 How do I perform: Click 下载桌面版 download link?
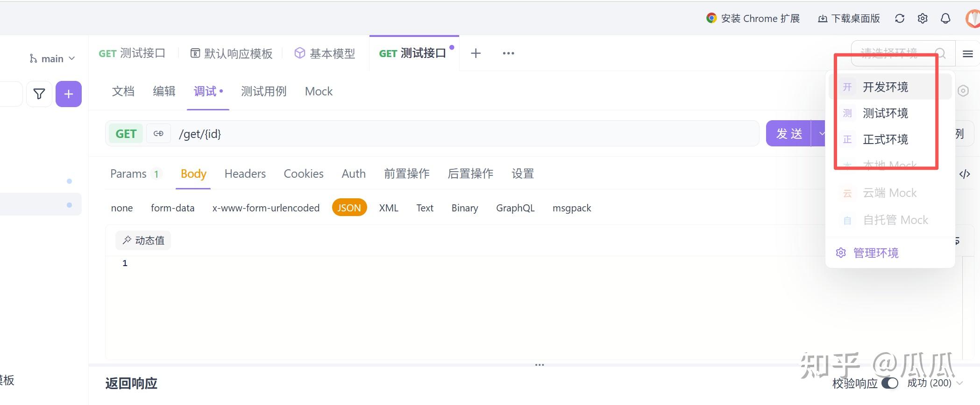849,18
